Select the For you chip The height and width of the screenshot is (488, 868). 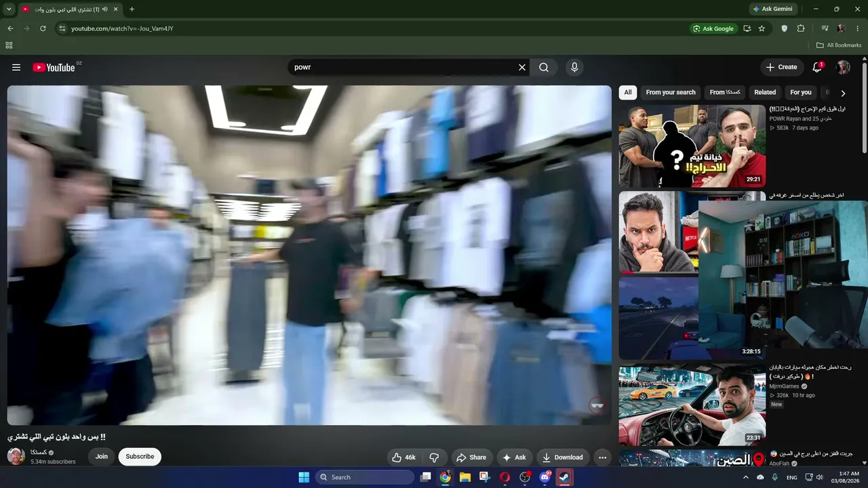801,92
